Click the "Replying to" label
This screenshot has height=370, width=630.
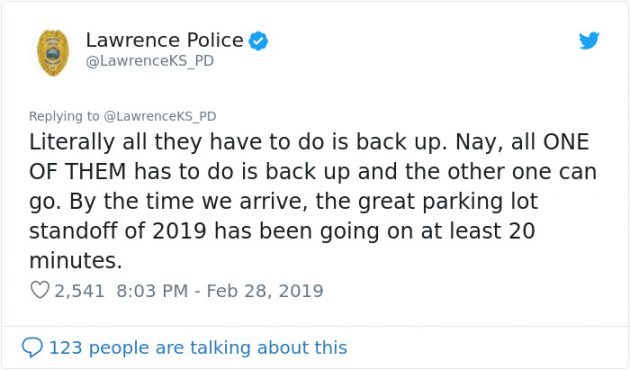tap(64, 116)
